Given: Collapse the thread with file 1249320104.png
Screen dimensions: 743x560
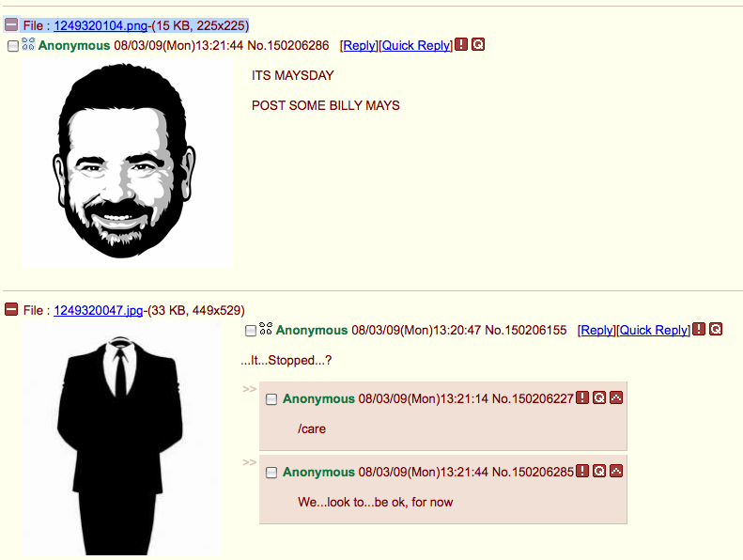Looking at the screenshot, I should (11, 24).
